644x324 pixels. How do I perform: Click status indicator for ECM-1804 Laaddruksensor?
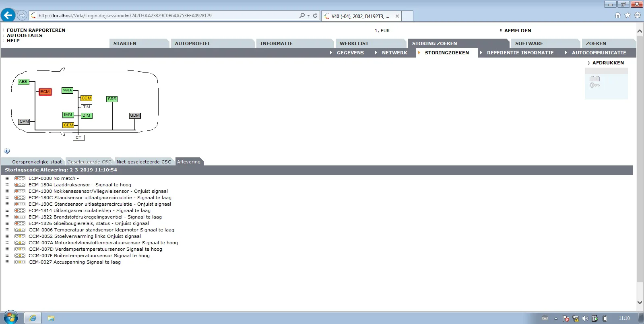(x=20, y=185)
